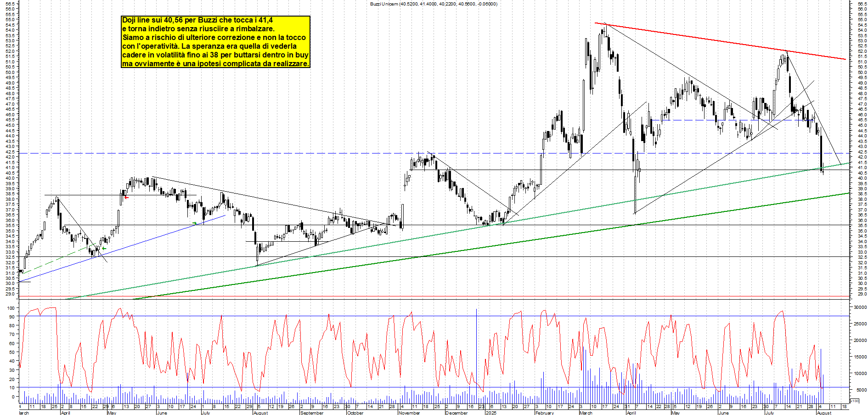Click the Buzzi Unicem chart title text

point(434,4)
